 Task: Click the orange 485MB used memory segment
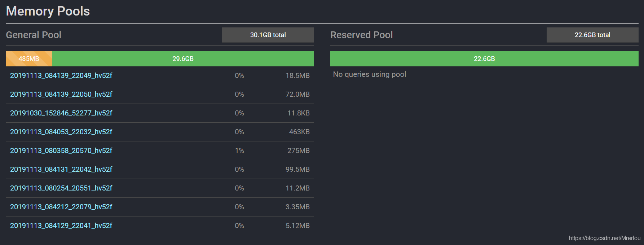click(29, 59)
